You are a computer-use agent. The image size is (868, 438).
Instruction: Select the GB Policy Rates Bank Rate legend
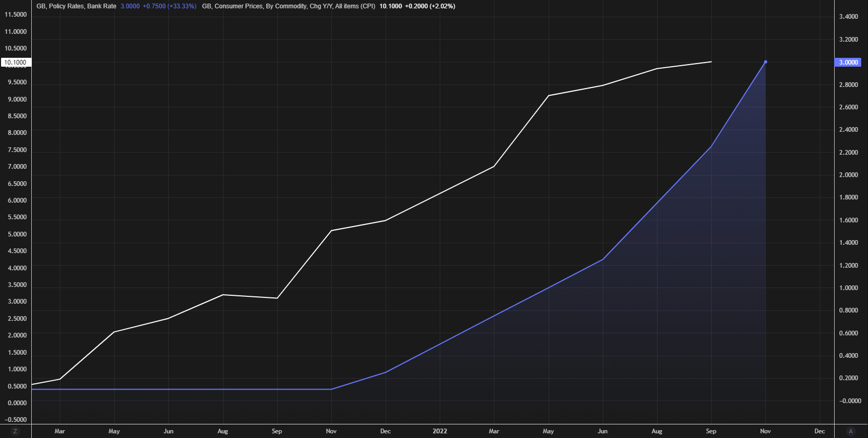77,6
